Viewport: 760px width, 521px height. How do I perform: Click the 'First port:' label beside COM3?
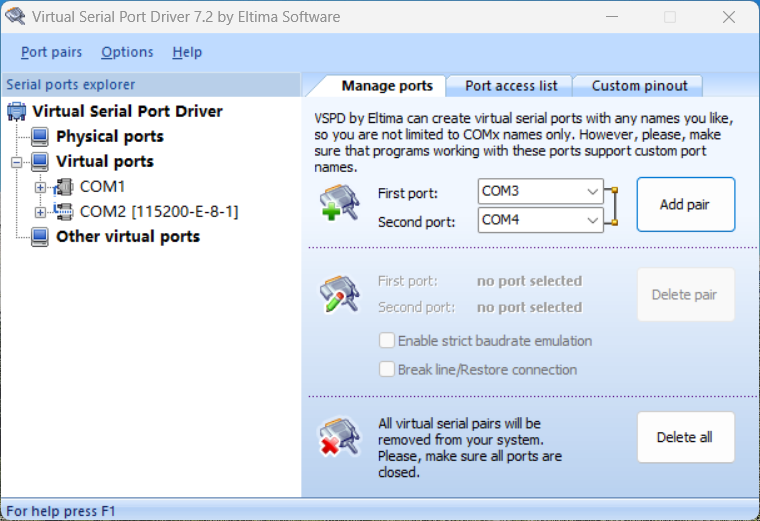point(408,193)
